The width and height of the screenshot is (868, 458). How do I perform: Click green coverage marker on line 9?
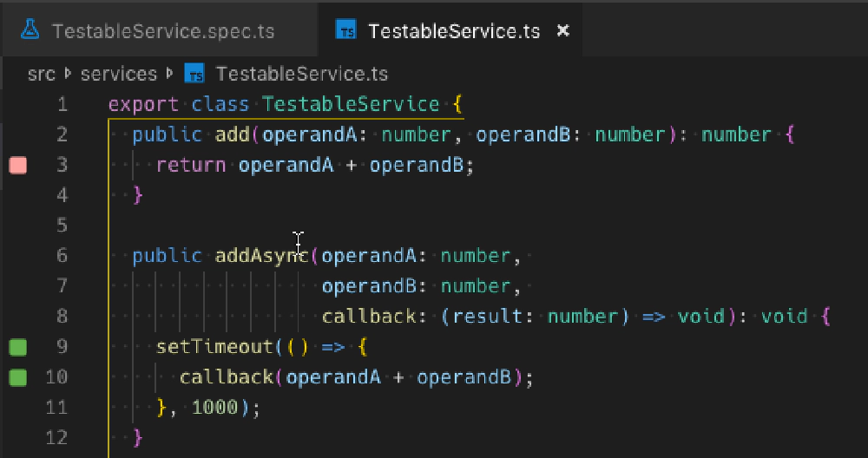(x=17, y=347)
